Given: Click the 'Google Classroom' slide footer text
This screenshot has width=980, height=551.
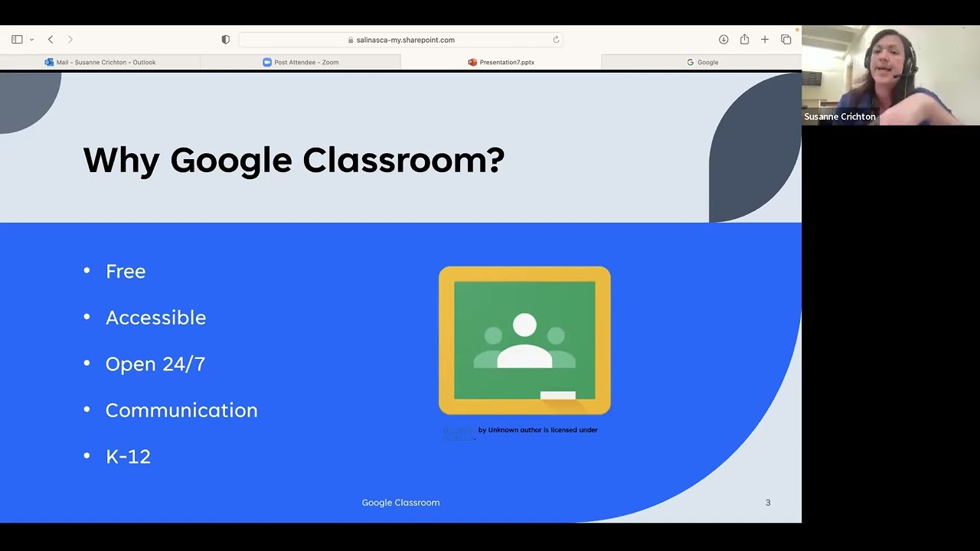Looking at the screenshot, I should coord(400,503).
